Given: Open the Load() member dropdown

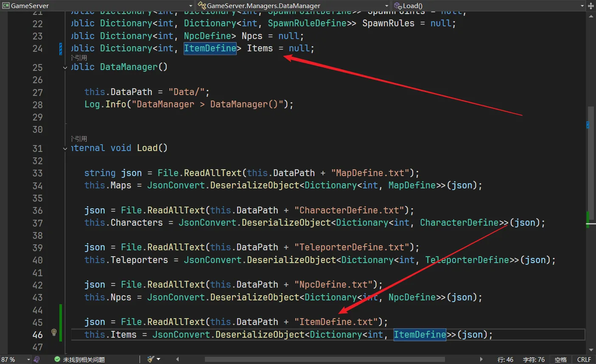Looking at the screenshot, I should pyautogui.click(x=582, y=6).
